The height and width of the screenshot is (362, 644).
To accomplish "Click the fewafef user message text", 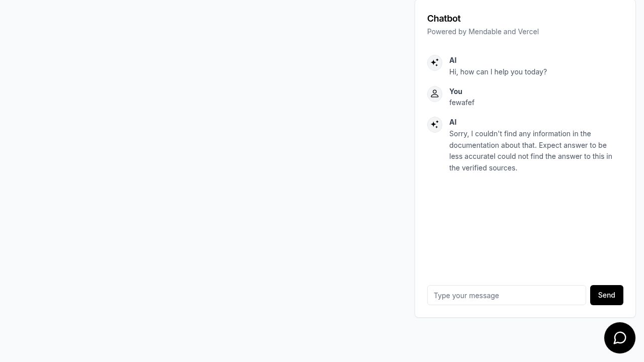I will tap(462, 103).
